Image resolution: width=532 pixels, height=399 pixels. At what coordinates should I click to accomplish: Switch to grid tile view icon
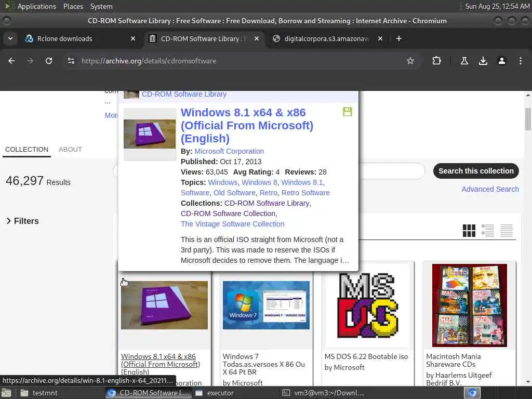pos(469,231)
